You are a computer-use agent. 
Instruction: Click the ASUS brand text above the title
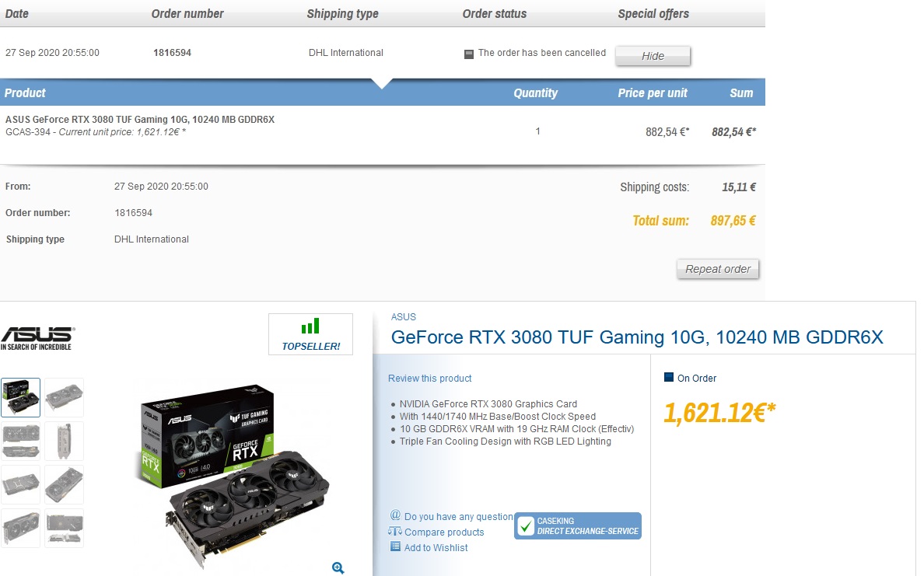[x=403, y=317]
